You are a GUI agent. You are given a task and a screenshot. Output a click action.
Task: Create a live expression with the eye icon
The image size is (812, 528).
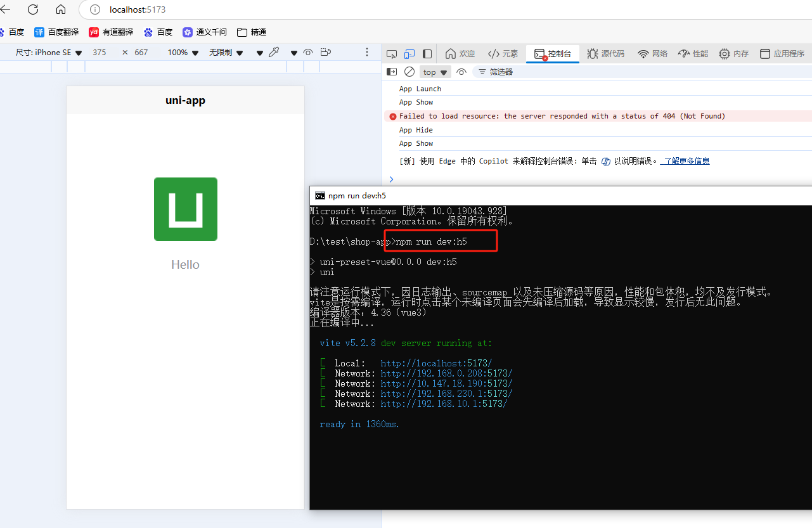461,72
